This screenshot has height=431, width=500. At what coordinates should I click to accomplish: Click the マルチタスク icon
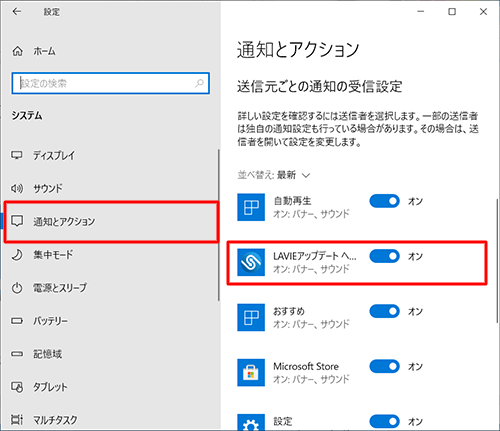click(x=17, y=420)
